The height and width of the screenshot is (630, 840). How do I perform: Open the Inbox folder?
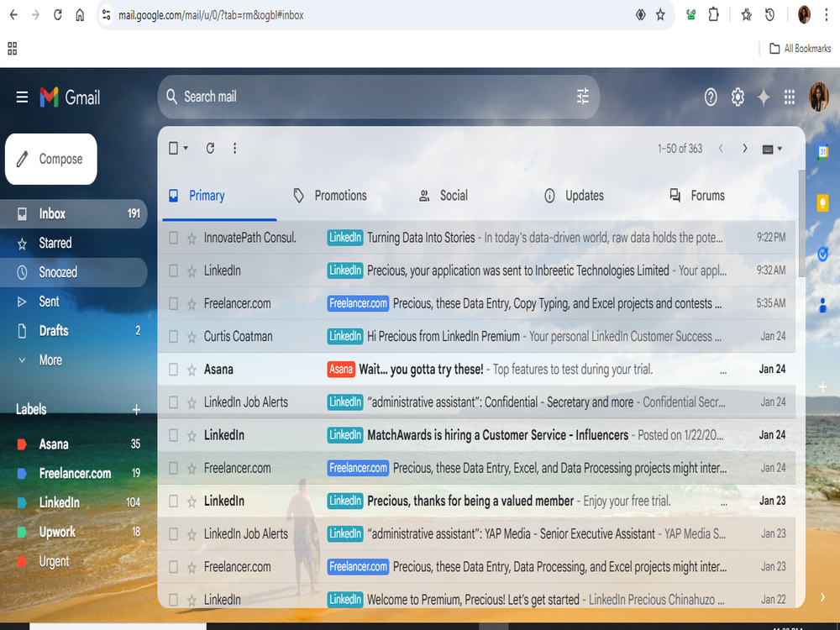73,213
